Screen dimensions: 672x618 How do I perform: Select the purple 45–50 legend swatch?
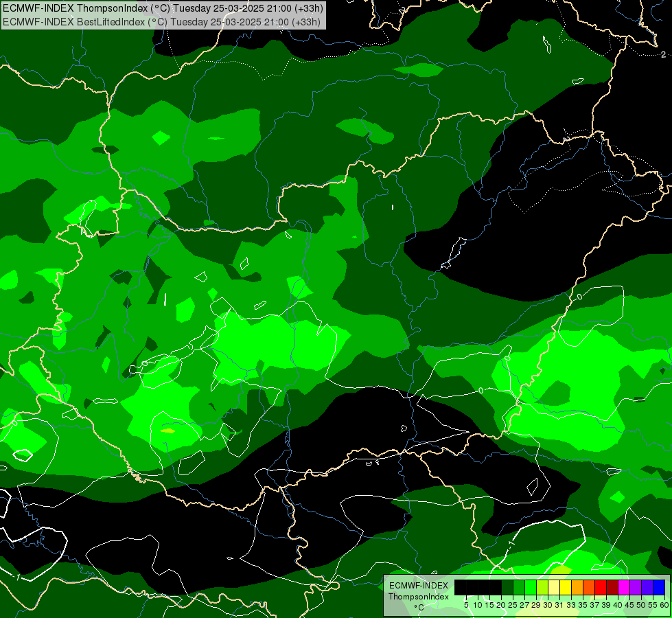click(x=636, y=587)
